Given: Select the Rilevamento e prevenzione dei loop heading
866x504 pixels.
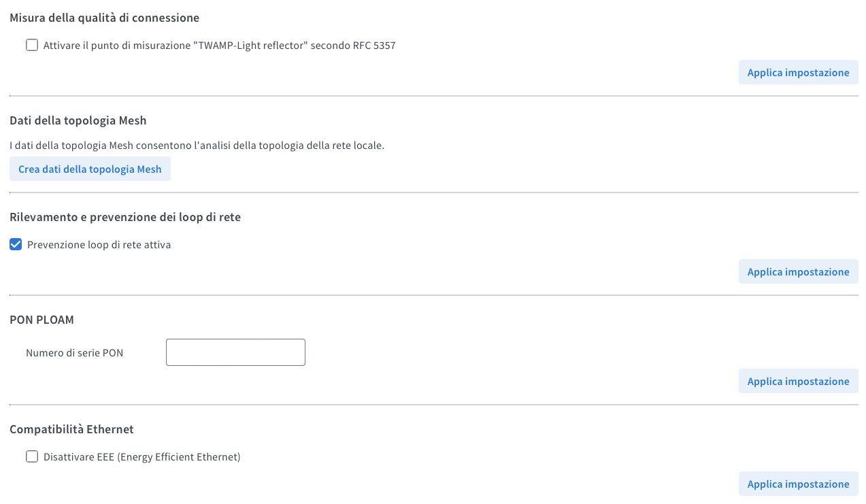Looking at the screenshot, I should (x=125, y=217).
